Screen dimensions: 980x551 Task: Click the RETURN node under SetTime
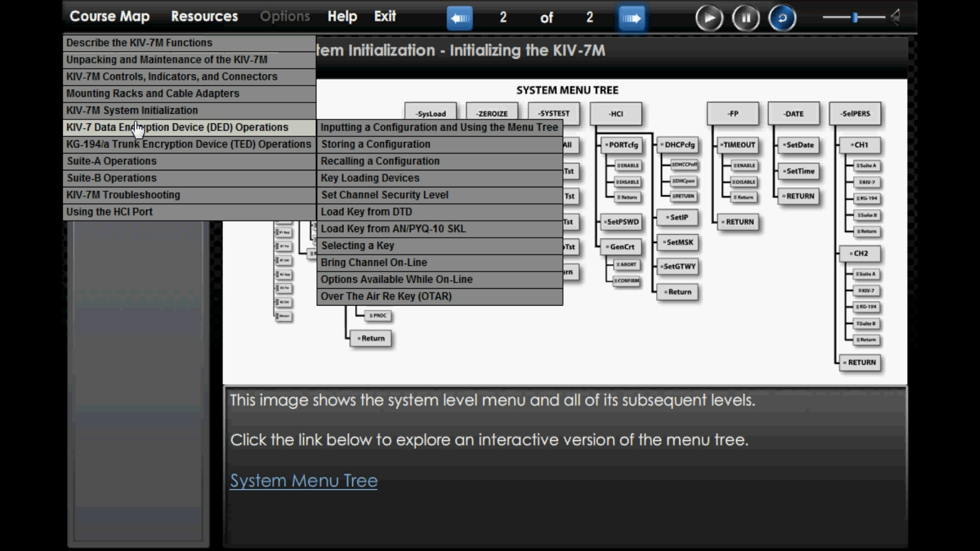coord(799,196)
